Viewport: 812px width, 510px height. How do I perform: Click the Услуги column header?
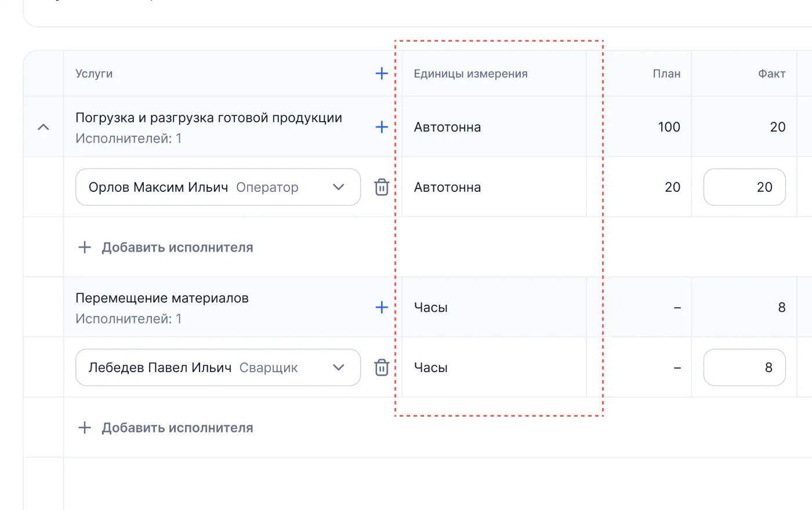click(94, 74)
